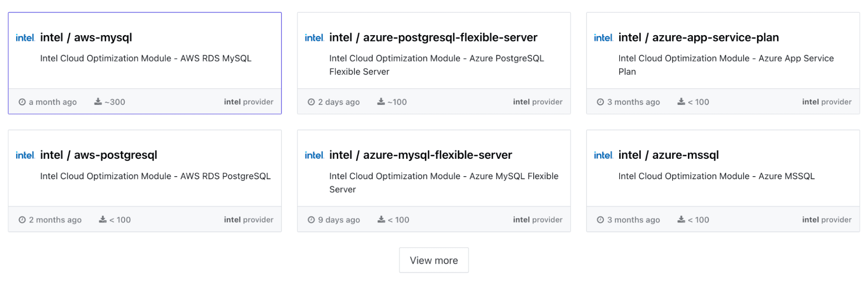
Task: Click the Intel logo beside intel / azure-mssql
Action: tap(603, 155)
